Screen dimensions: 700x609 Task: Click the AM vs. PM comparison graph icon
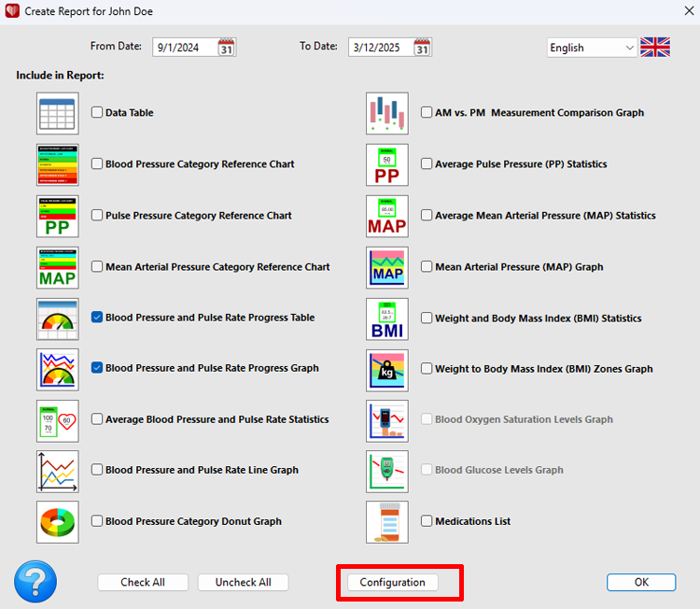(386, 113)
